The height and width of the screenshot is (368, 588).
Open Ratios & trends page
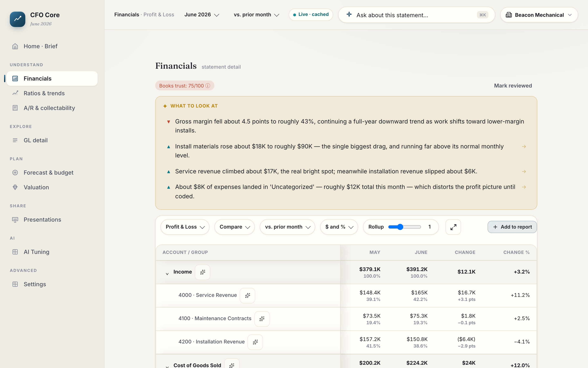pyautogui.click(x=52, y=93)
